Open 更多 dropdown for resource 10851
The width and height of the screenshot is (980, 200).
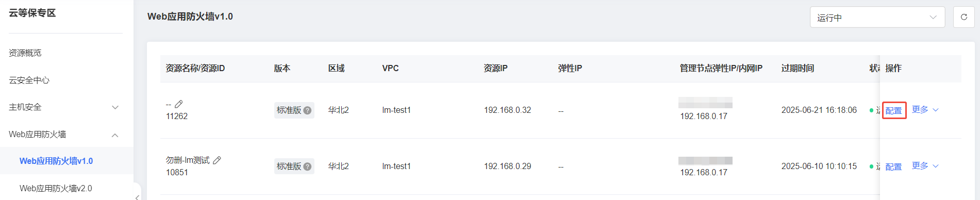click(x=925, y=166)
